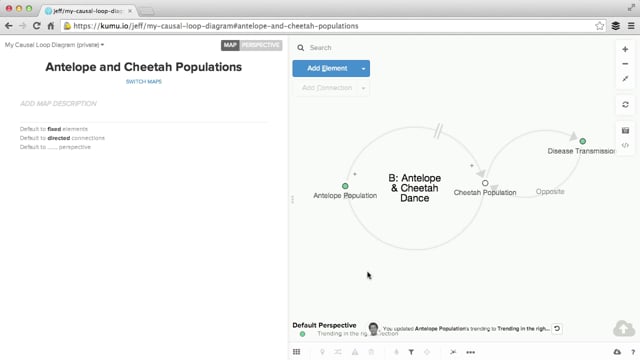640x360 pixels.
Task: Click the Add Element button
Action: (x=325, y=69)
